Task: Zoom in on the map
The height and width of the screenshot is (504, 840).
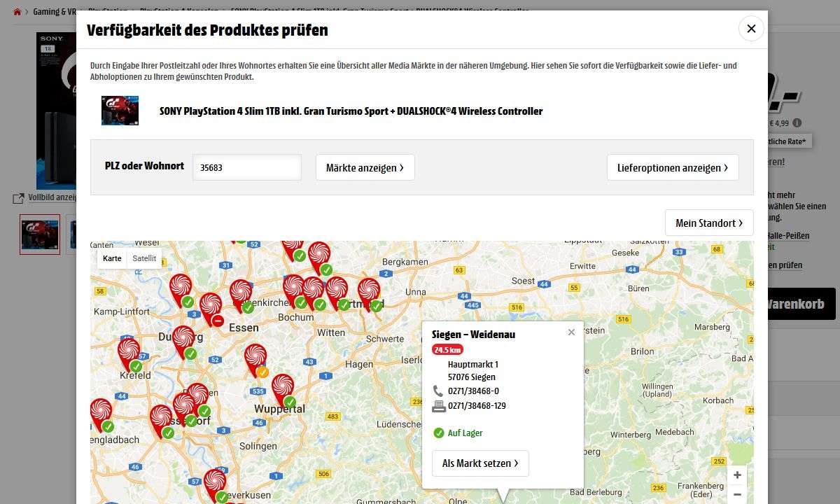Action: pyautogui.click(x=737, y=475)
